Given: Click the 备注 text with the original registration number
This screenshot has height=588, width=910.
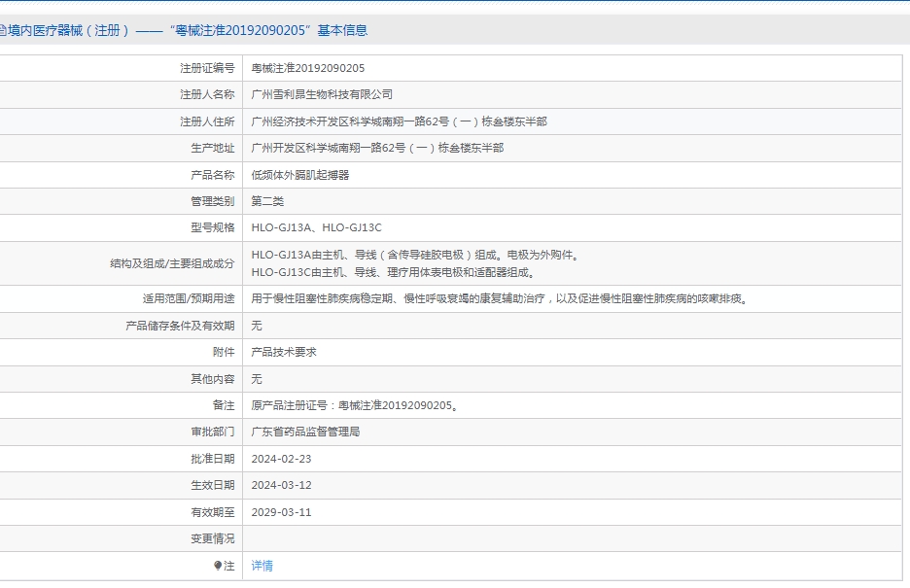Looking at the screenshot, I should [x=354, y=405].
